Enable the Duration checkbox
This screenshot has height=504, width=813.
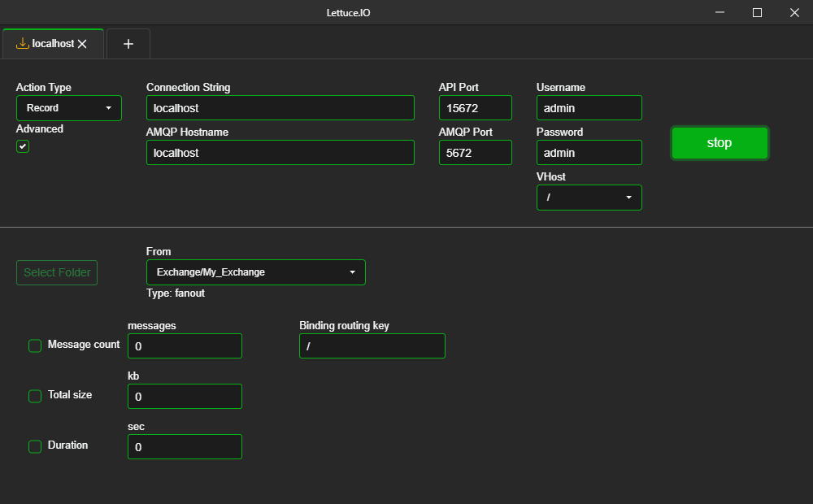tap(35, 446)
